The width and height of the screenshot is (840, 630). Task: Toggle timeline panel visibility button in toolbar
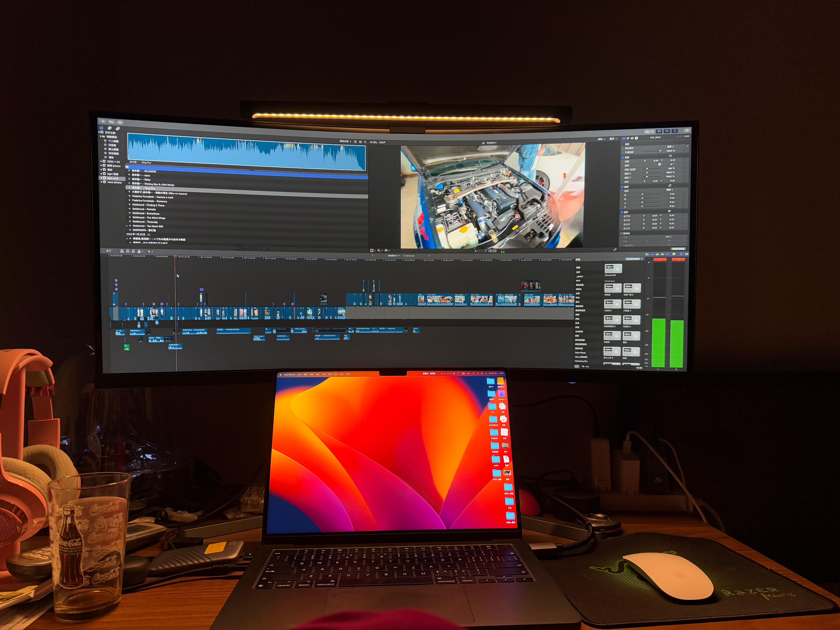667,131
